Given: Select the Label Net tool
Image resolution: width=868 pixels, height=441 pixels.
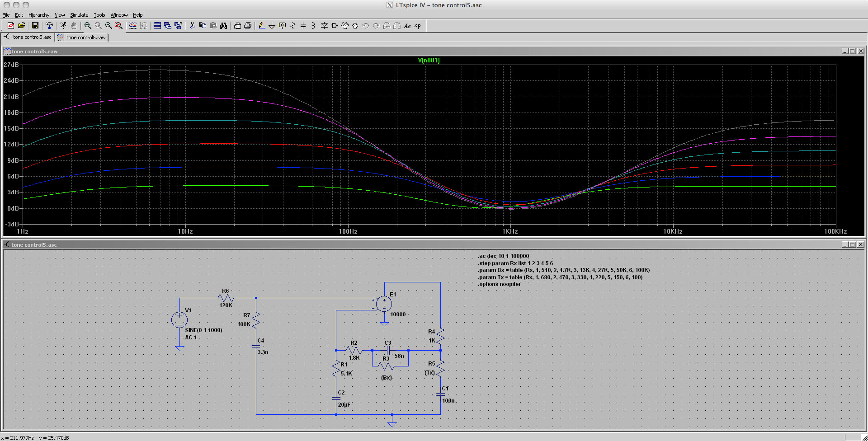Looking at the screenshot, I should pyautogui.click(x=282, y=26).
